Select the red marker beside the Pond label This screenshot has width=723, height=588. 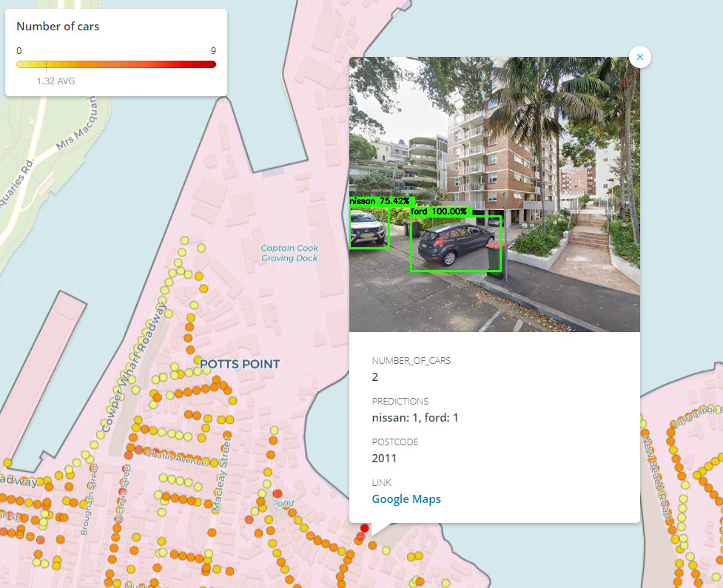(278, 493)
